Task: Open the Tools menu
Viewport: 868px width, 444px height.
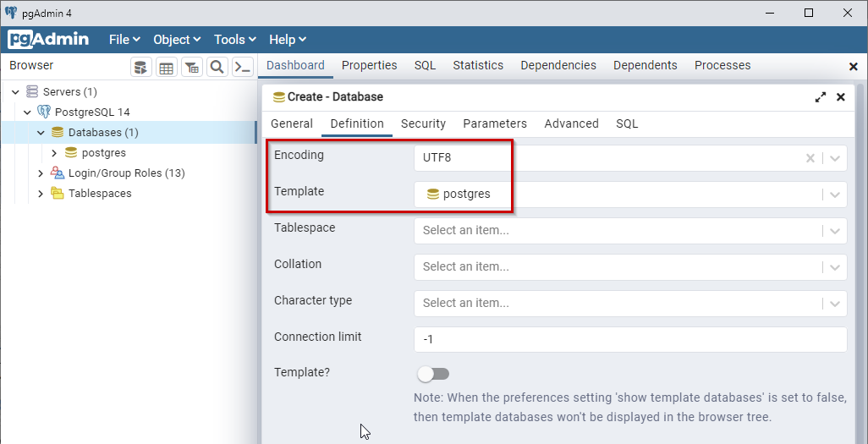Action: coord(234,39)
